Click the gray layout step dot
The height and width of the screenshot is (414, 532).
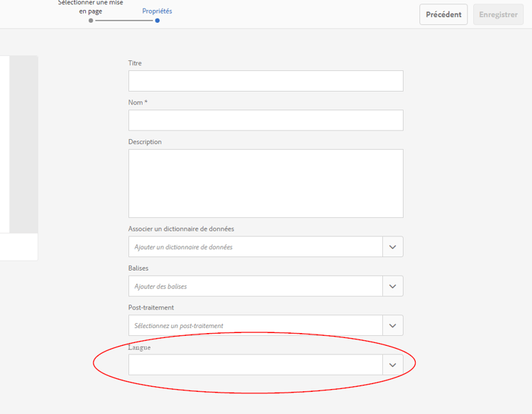(x=91, y=21)
